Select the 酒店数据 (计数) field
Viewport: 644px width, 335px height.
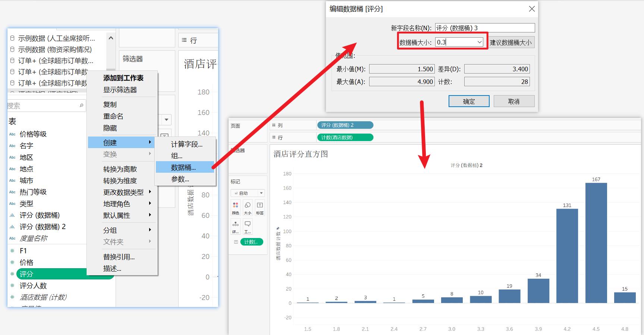click(43, 297)
